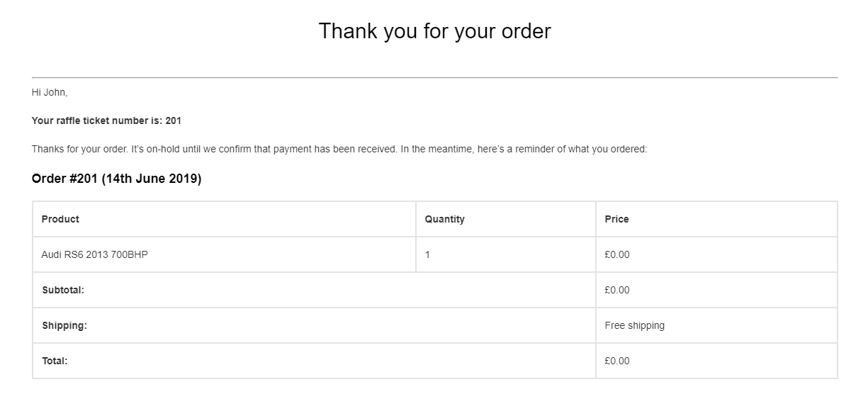Viewport: 868px width, 399px height.
Task: Select the Audi RS6 2013 700BHP product
Action: pos(95,254)
